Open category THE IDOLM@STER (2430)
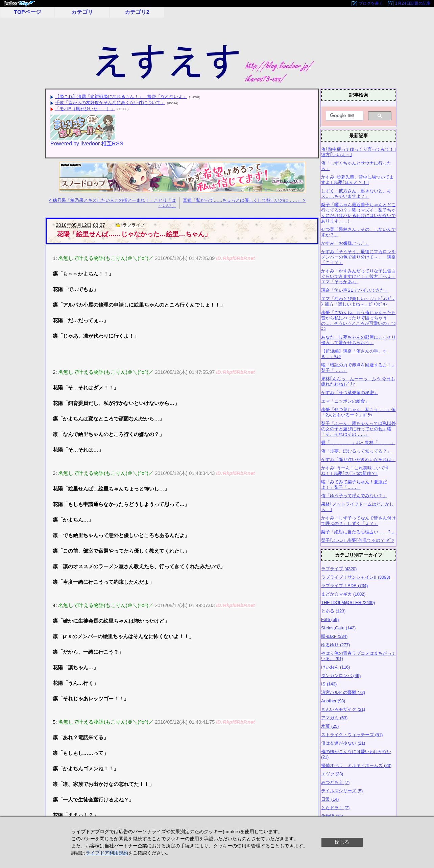Screen dimensions: 434x868 point(348,603)
